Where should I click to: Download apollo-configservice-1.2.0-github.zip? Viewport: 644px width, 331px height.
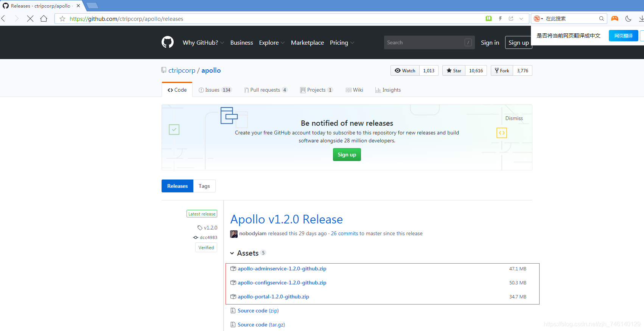coord(282,283)
